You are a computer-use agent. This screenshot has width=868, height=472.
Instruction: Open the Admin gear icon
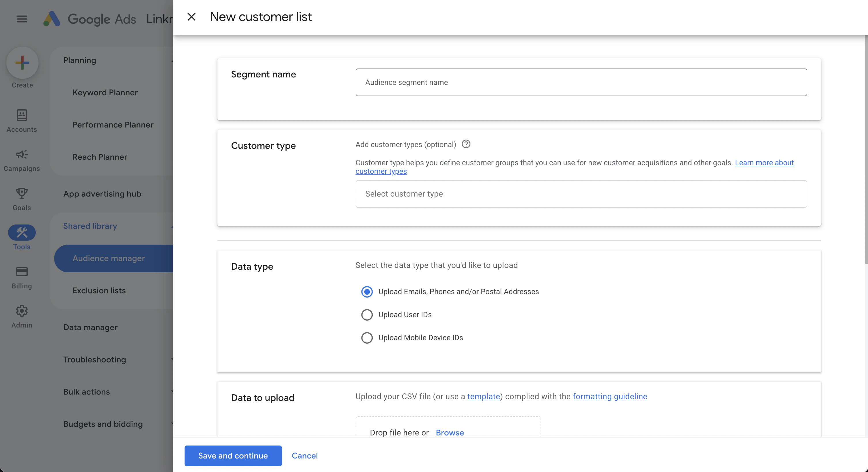click(22, 311)
